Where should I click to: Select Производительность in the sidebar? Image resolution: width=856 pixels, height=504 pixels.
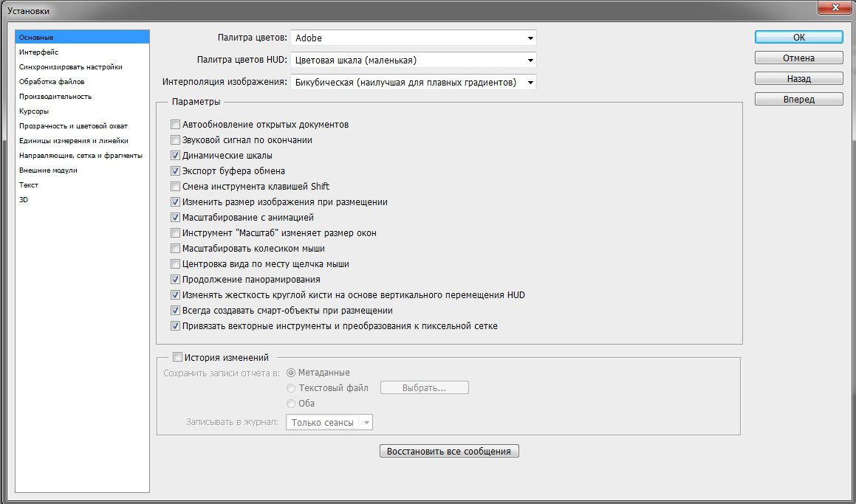pyautogui.click(x=55, y=97)
